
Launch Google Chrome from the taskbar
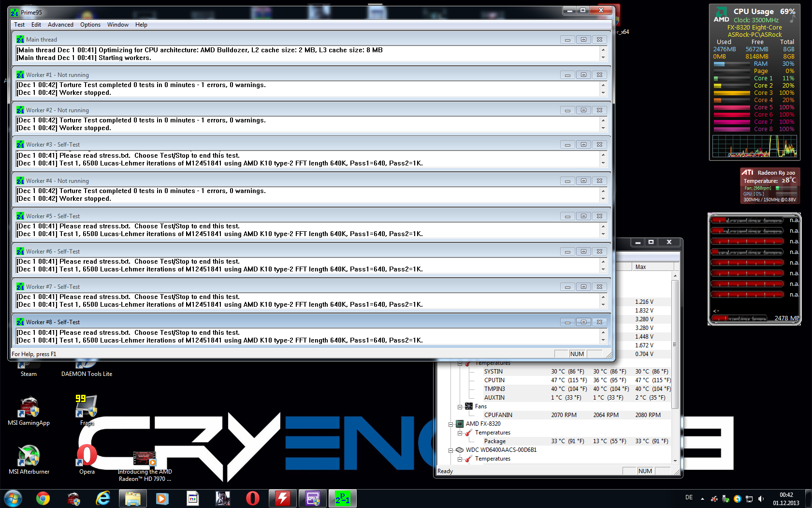pyautogui.click(x=43, y=498)
